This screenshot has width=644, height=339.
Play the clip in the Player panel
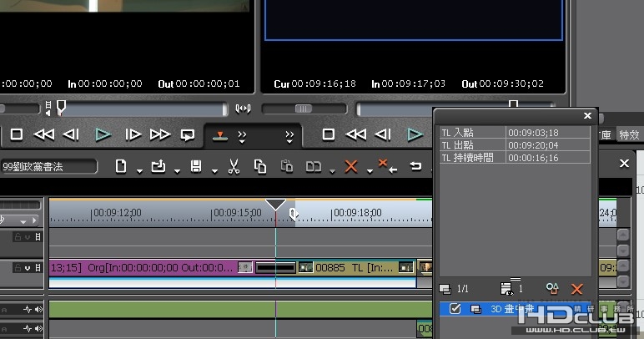(103, 134)
